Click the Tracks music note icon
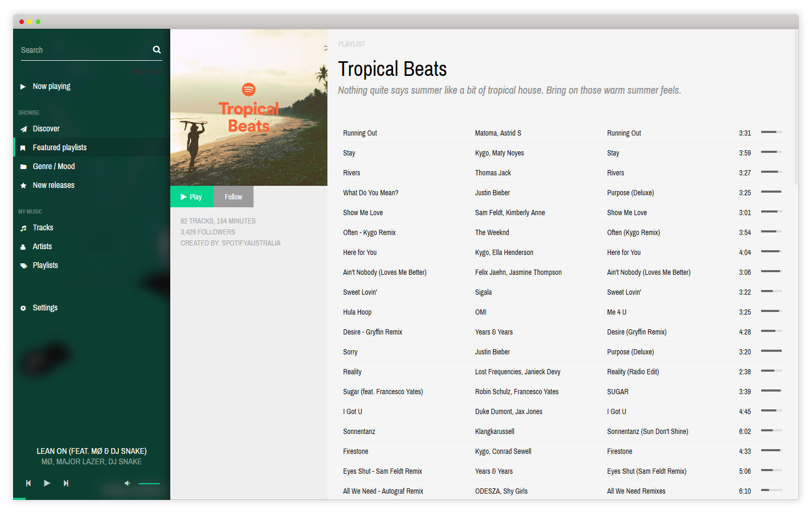 click(23, 228)
